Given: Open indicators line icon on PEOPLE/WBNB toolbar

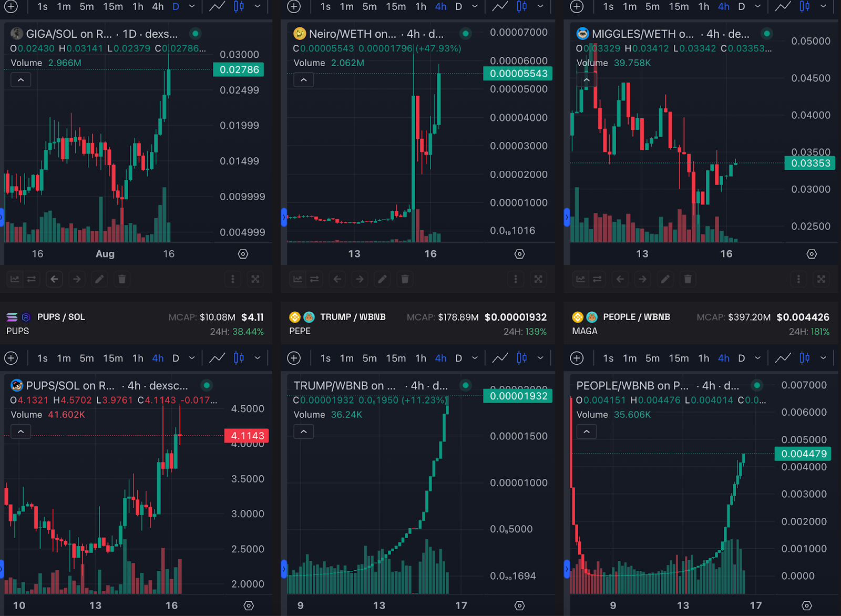Looking at the screenshot, I should pos(783,358).
